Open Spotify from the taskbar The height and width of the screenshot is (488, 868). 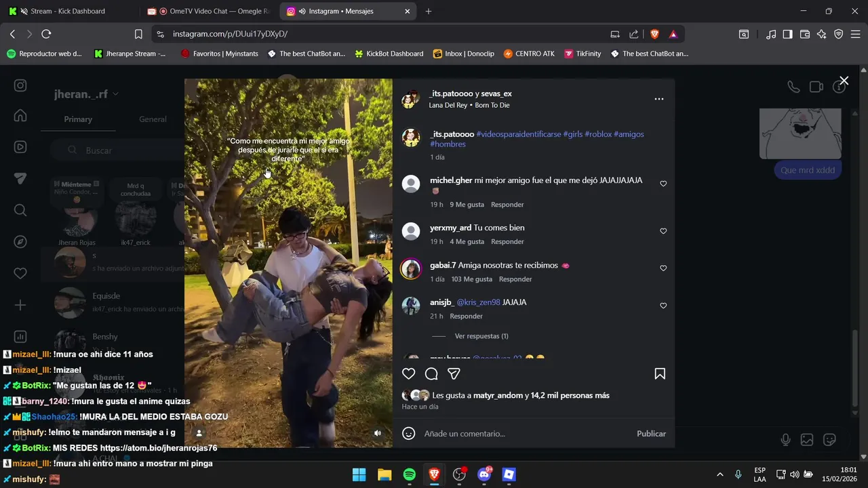click(x=410, y=474)
